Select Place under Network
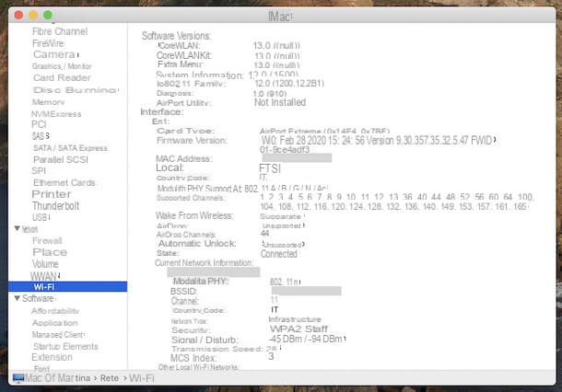This screenshot has height=392, width=562. coord(50,252)
